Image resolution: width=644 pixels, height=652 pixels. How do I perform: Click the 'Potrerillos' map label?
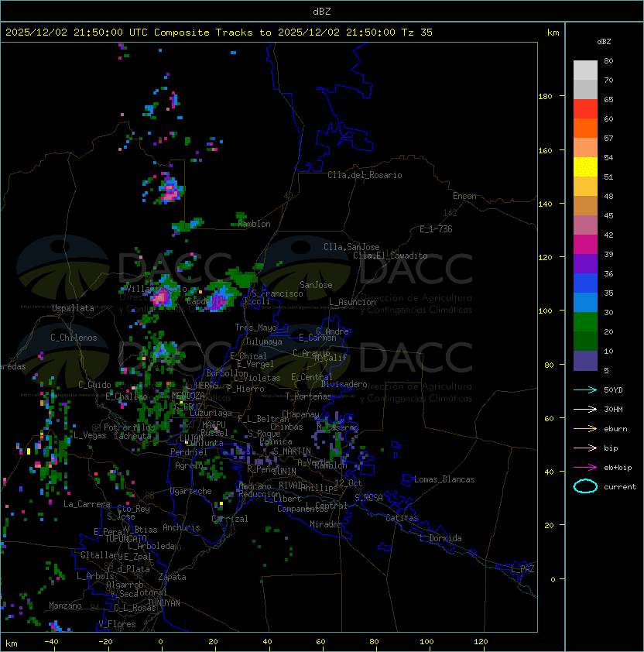coord(129,427)
